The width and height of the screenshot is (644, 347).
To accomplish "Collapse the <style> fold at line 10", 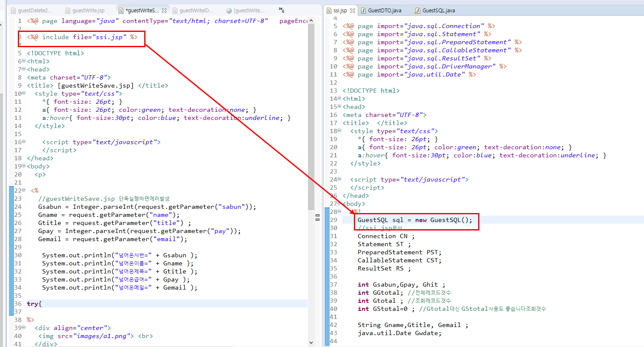I will (x=24, y=94).
